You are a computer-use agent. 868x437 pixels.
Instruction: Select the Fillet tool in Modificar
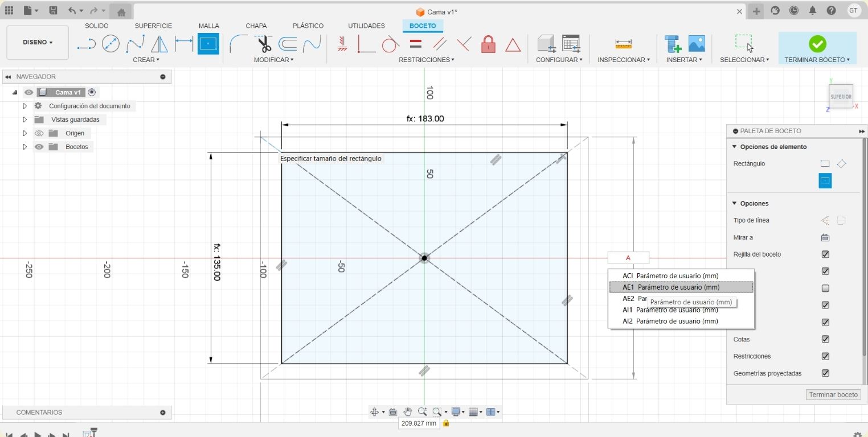click(x=239, y=44)
